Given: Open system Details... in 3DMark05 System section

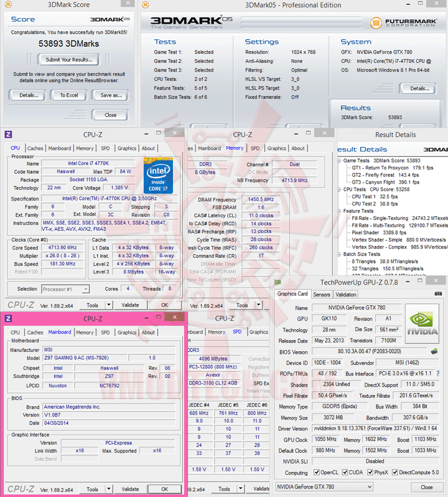Looking at the screenshot, I should click(x=419, y=88).
